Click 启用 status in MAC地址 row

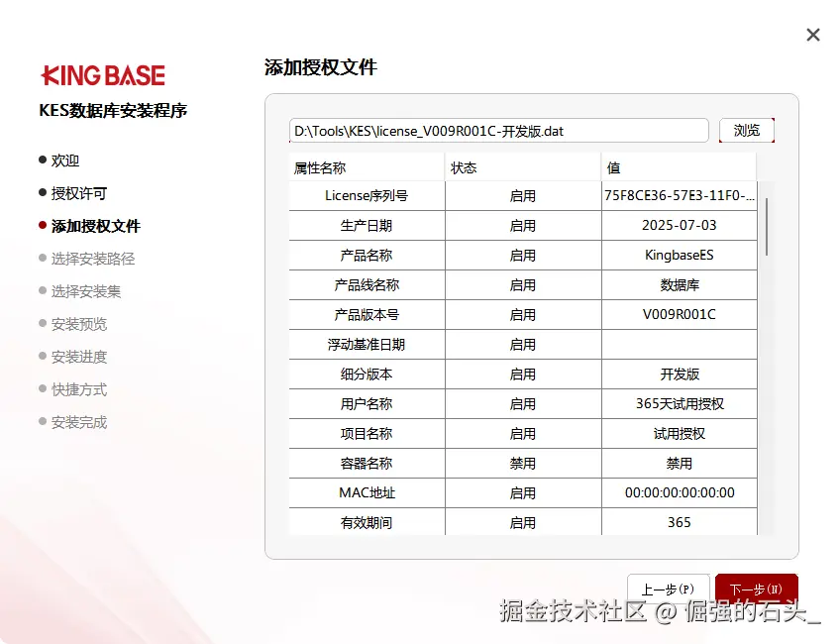(523, 493)
